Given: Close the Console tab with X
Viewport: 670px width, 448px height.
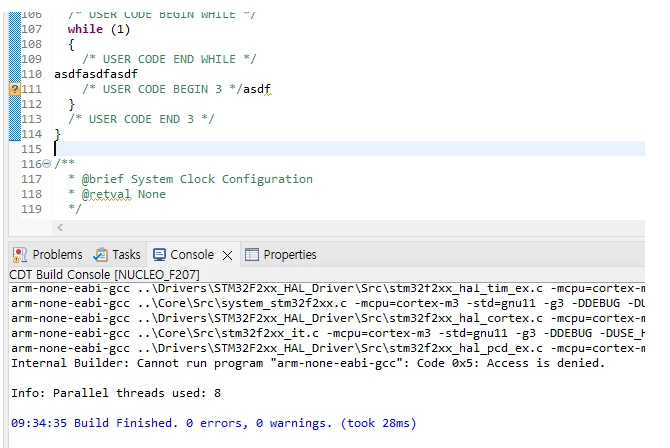Looking at the screenshot, I should [228, 256].
